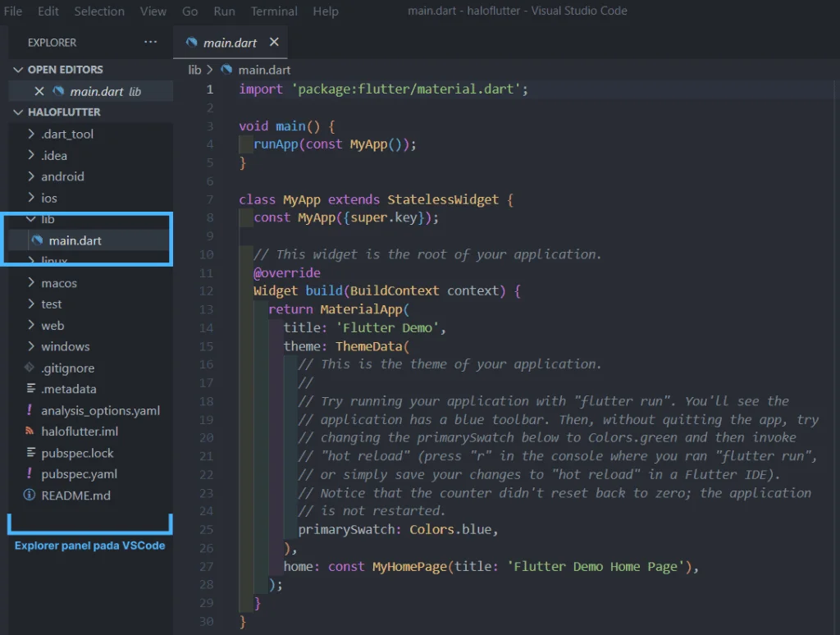Click line number 1 in the gutter
Screen dimensions: 840x635
click(210, 89)
